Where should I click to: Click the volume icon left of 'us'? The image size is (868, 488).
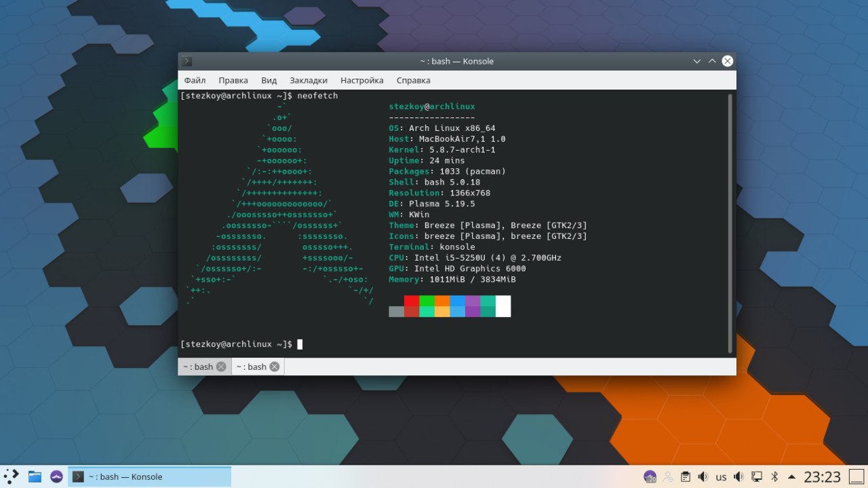[x=703, y=476]
